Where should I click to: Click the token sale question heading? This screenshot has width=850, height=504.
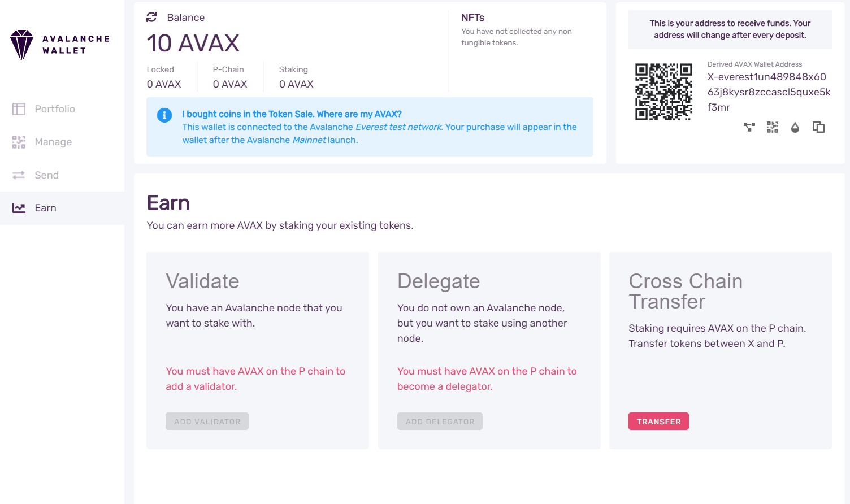[292, 114]
